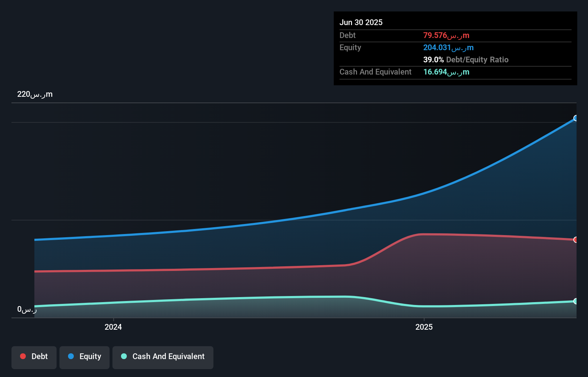Viewport: 588px width, 377px height.
Task: Click the Cash And Equivalent tooltip label
Action: point(375,72)
